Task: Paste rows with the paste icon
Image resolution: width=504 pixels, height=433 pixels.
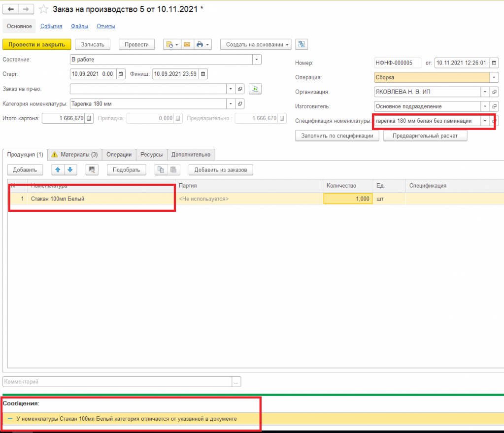Action: 173,170
